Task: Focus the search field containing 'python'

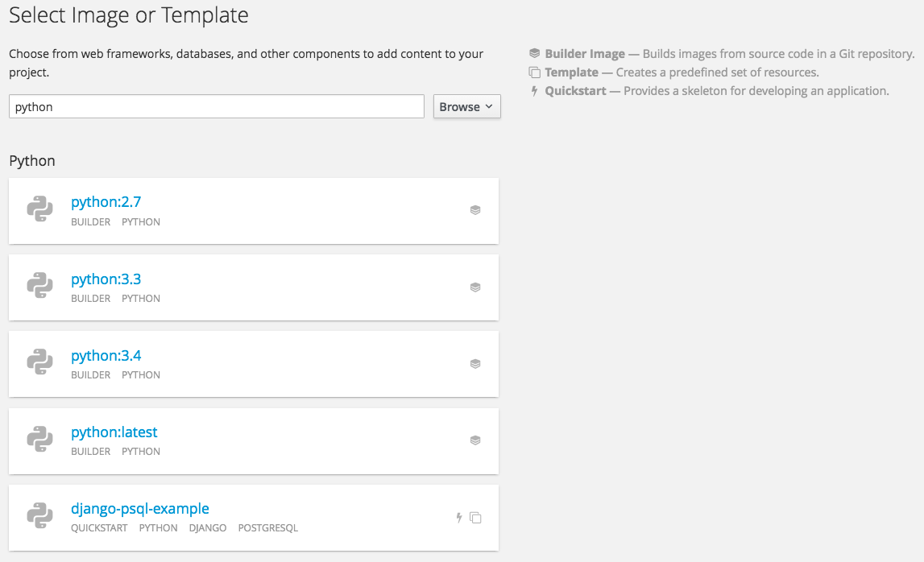Action: tap(216, 107)
